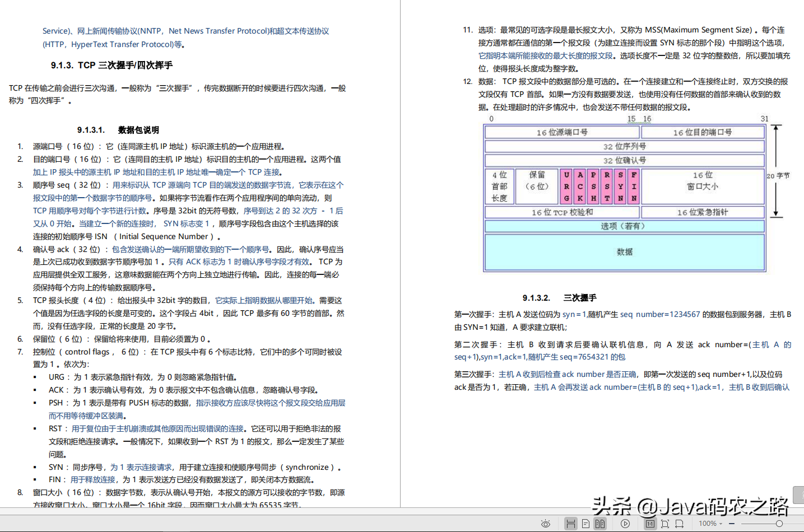The width and height of the screenshot is (804, 532).
Task: Select the double-page book view icon
Action: pos(601,523)
